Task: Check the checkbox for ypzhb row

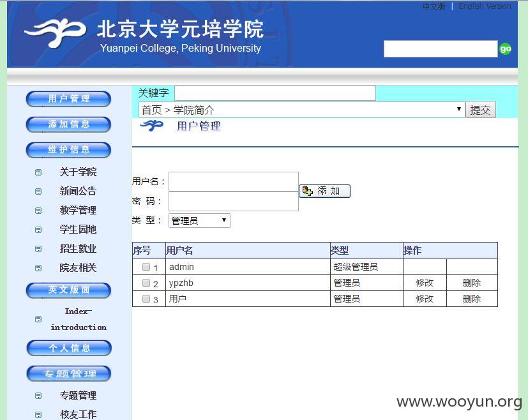Action: (146, 283)
